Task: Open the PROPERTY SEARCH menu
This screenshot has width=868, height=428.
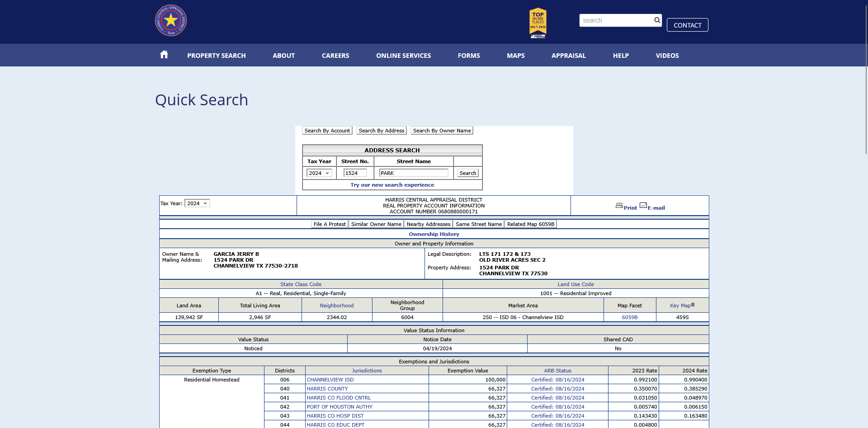Action: click(217, 56)
